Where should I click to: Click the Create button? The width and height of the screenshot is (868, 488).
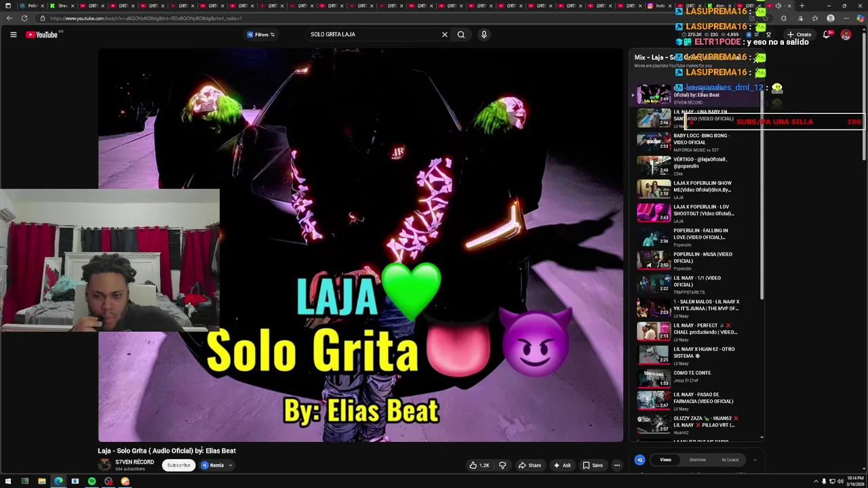coord(800,35)
